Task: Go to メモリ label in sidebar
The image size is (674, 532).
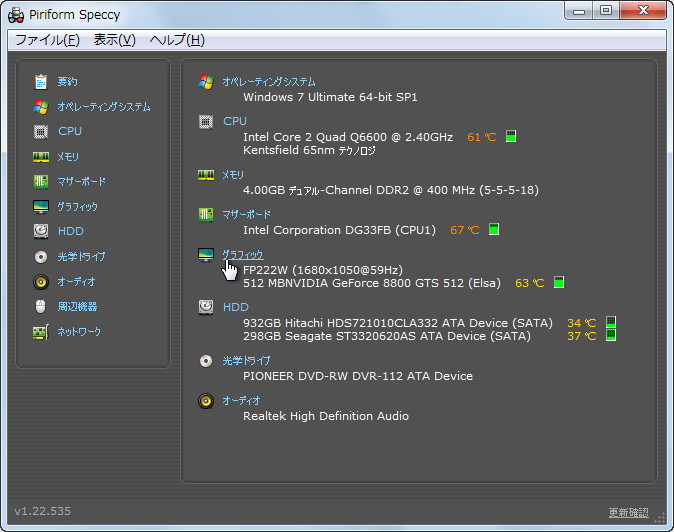Action: [68, 157]
